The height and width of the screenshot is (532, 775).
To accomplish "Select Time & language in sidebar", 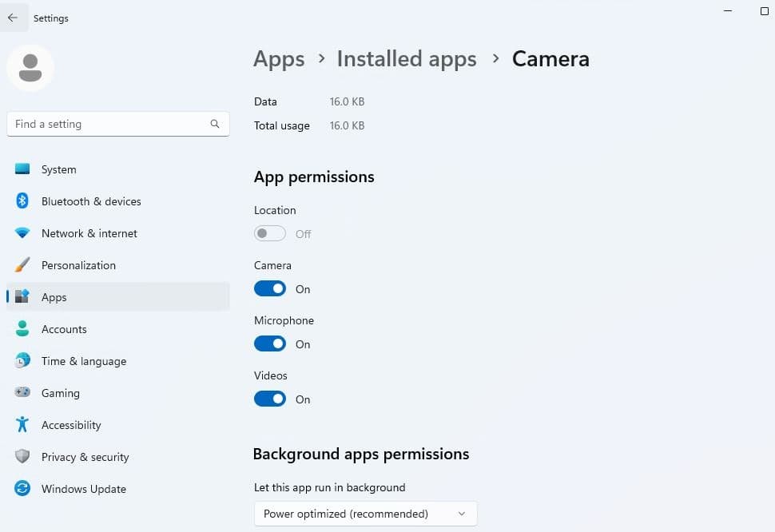I will pos(83,361).
